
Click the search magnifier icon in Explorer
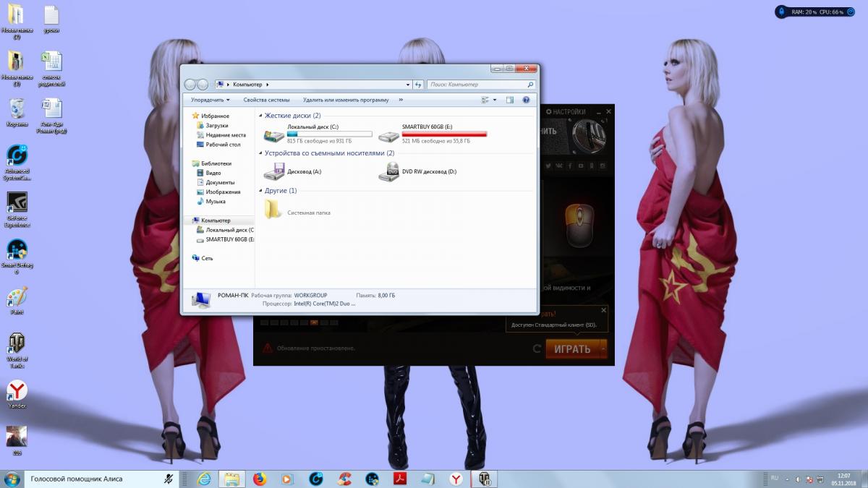[x=530, y=85]
